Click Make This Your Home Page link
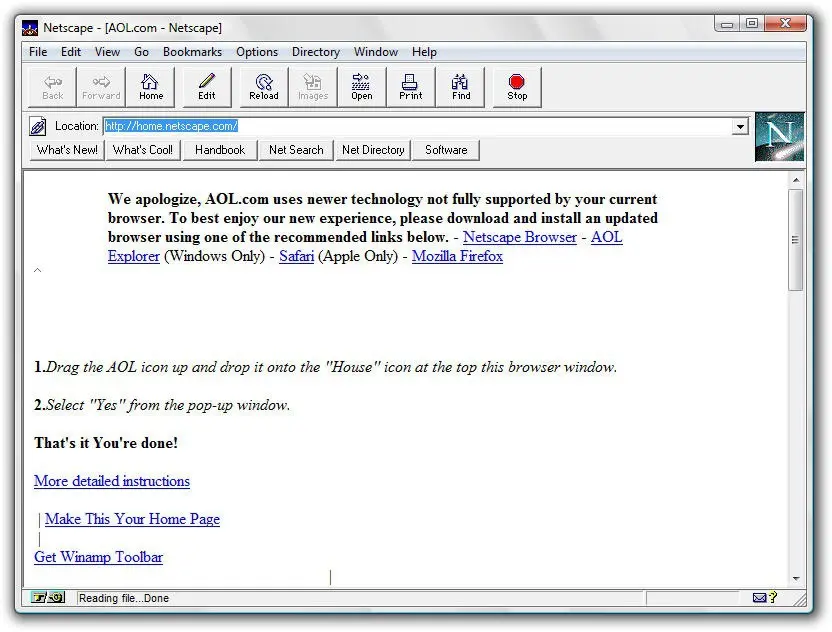The image size is (832, 632). pyautogui.click(x=132, y=519)
